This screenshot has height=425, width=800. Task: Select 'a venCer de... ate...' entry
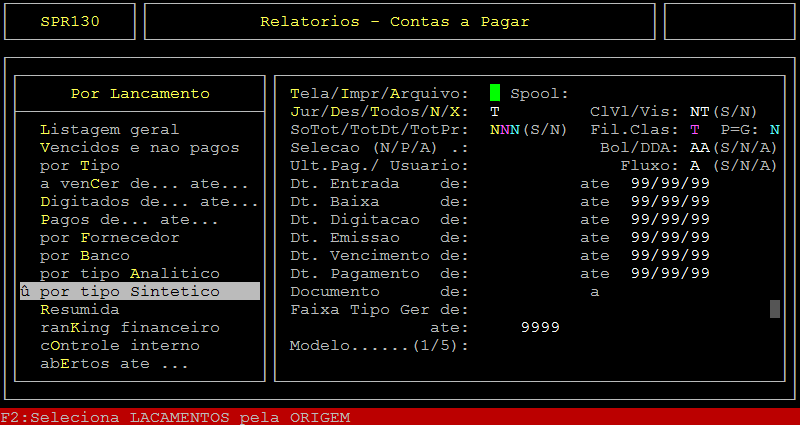point(144,183)
